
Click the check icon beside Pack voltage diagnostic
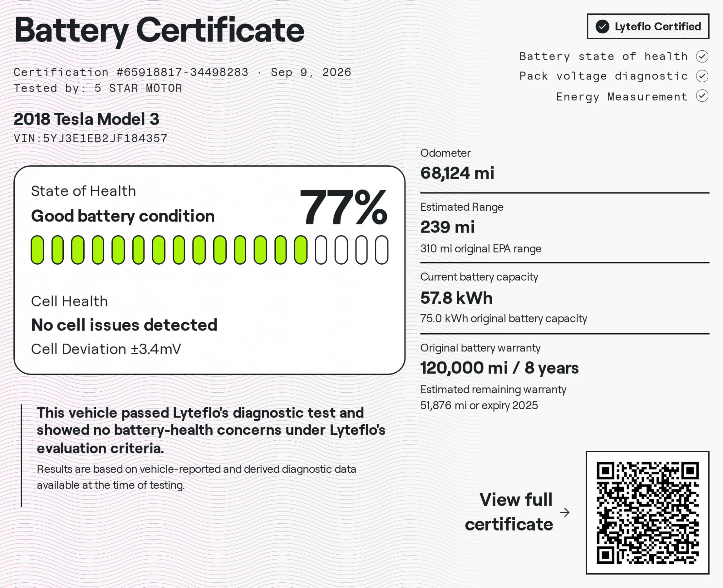[702, 76]
